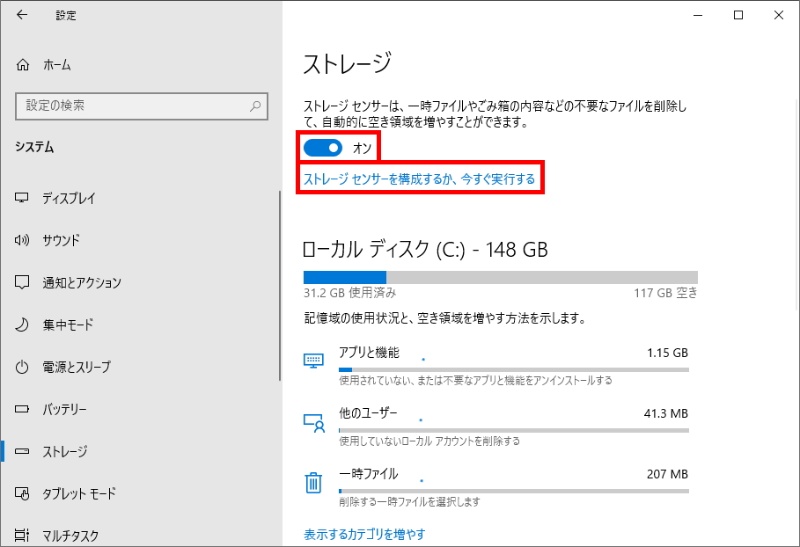Click the 集中モード moon icon
The height and width of the screenshot is (547, 800).
coord(22,325)
